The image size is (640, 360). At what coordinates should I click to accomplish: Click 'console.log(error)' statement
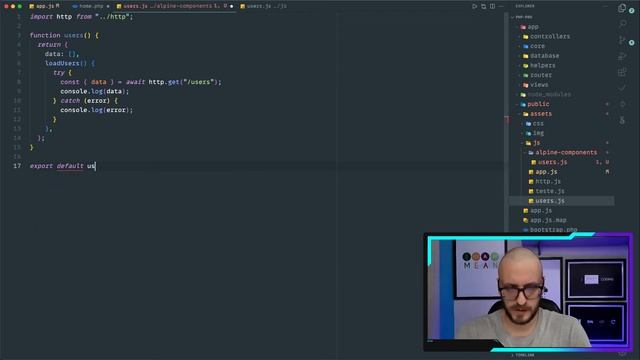(x=96, y=110)
